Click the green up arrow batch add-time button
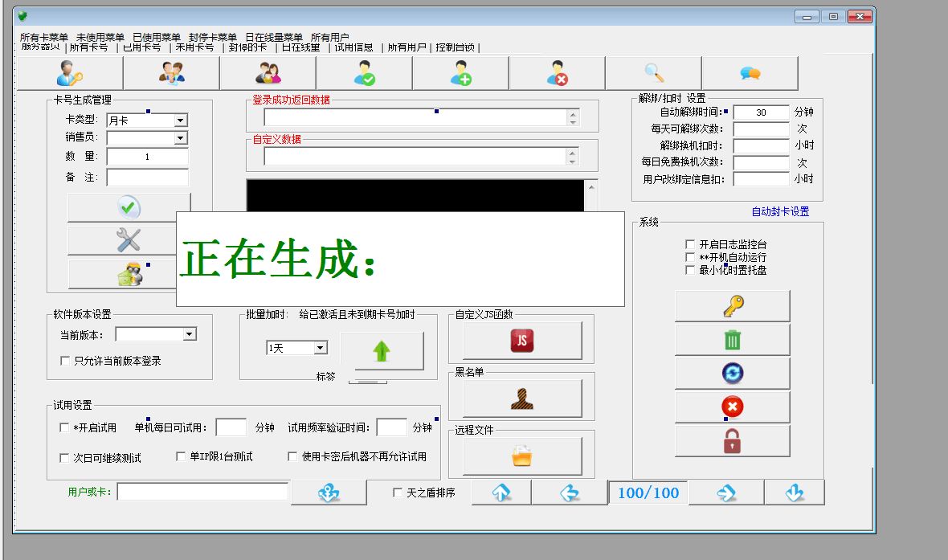This screenshot has height=560, width=948. coord(382,351)
